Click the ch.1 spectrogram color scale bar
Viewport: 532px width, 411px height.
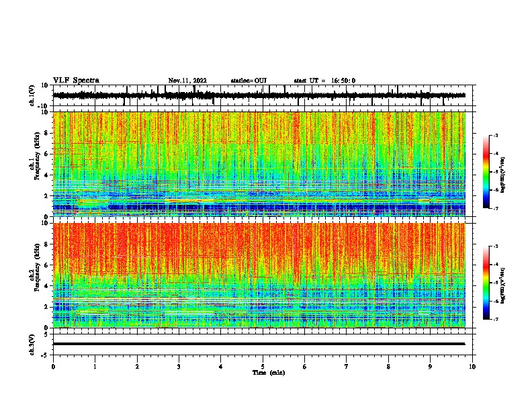[x=486, y=172]
